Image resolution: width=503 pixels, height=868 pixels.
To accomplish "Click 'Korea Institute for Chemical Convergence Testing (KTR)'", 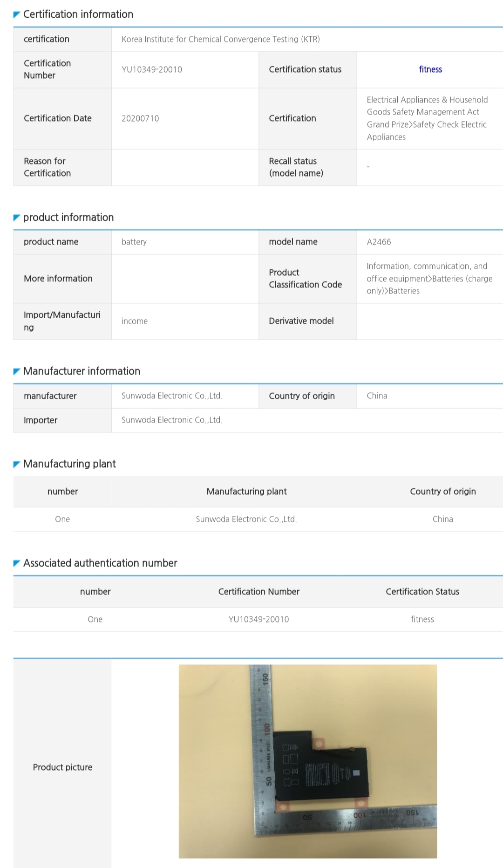I will tap(221, 39).
